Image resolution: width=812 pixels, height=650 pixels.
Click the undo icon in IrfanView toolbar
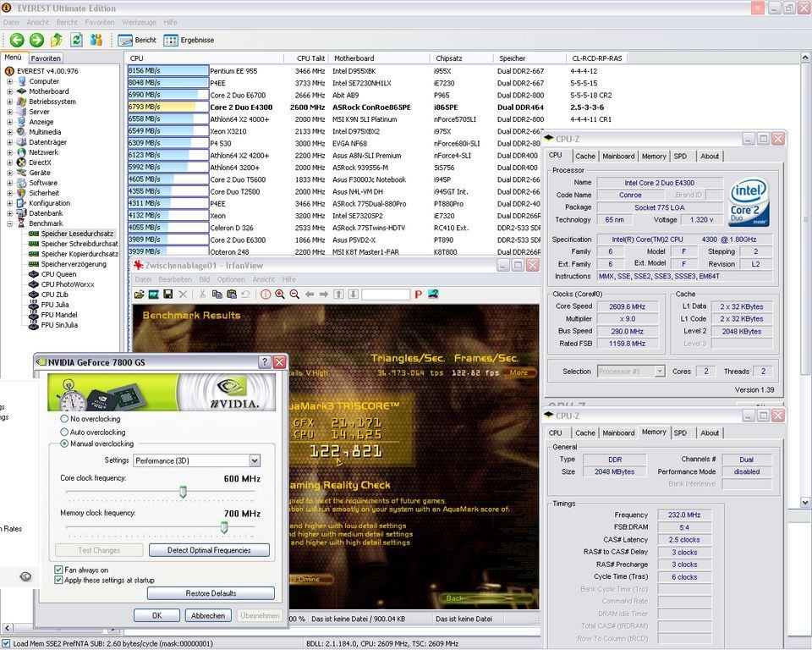click(246, 295)
